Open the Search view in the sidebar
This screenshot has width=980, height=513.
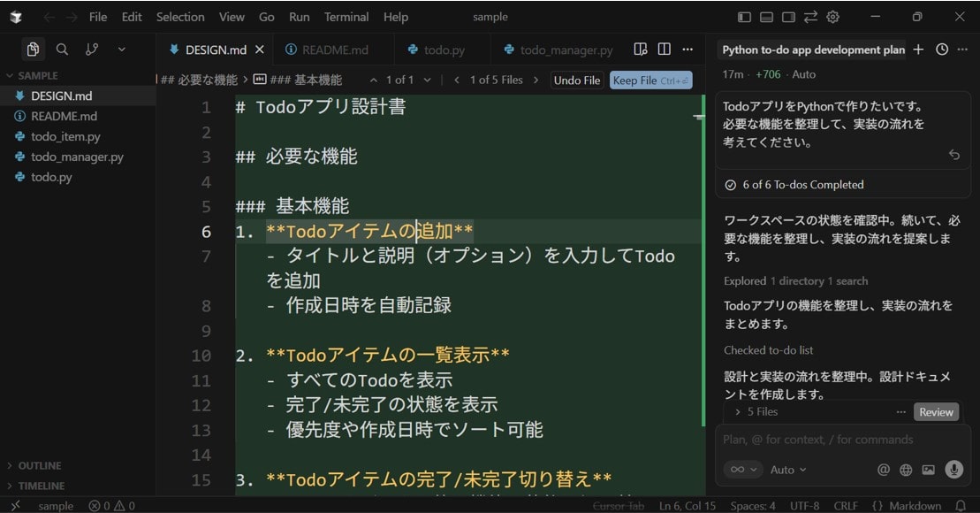pyautogui.click(x=62, y=50)
